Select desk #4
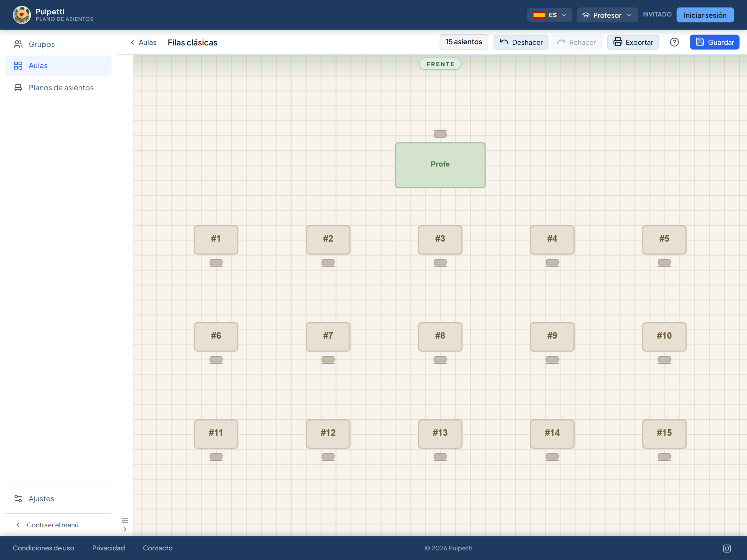The height and width of the screenshot is (560, 747). (552, 240)
